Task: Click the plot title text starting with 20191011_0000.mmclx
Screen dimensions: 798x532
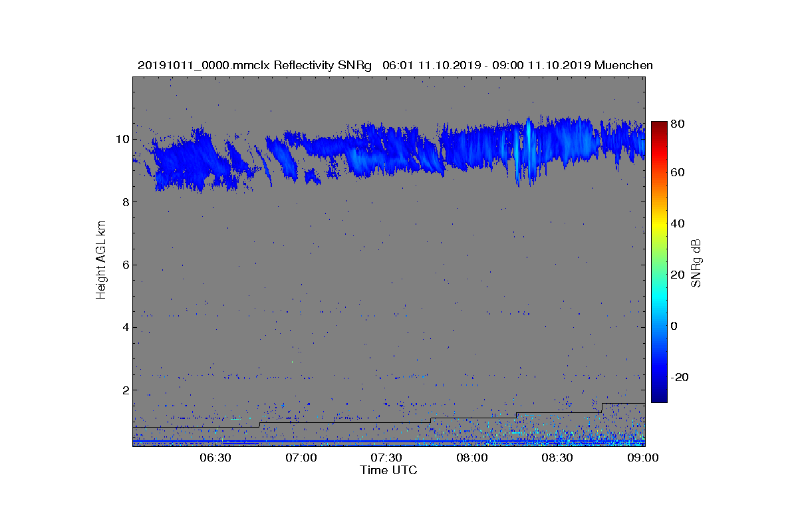Action: [395, 65]
